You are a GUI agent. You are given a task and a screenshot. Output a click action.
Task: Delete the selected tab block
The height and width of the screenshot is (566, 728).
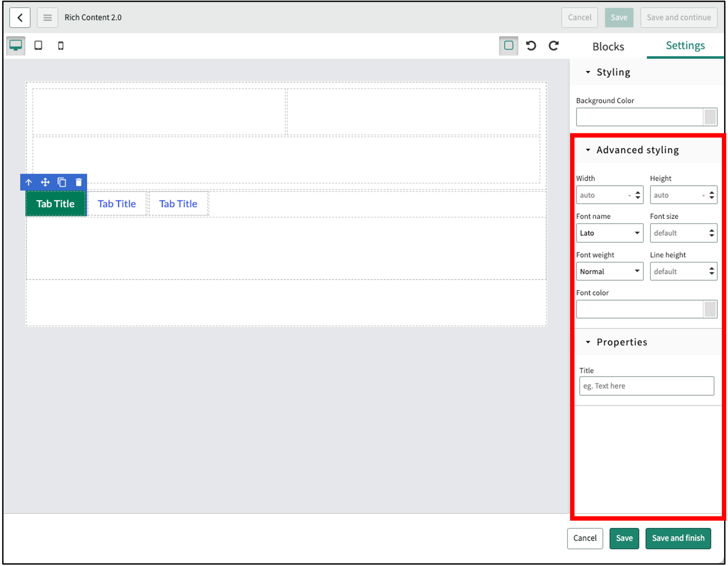[79, 182]
